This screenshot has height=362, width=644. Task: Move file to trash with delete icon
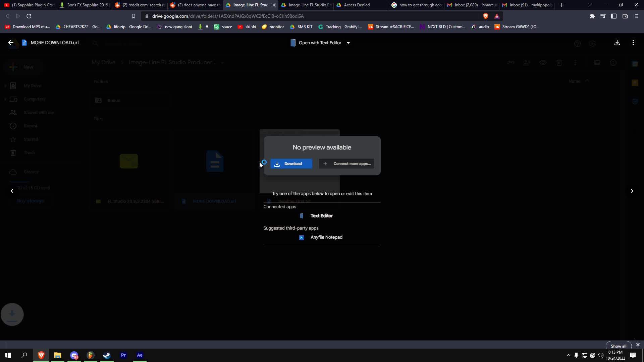(559, 63)
